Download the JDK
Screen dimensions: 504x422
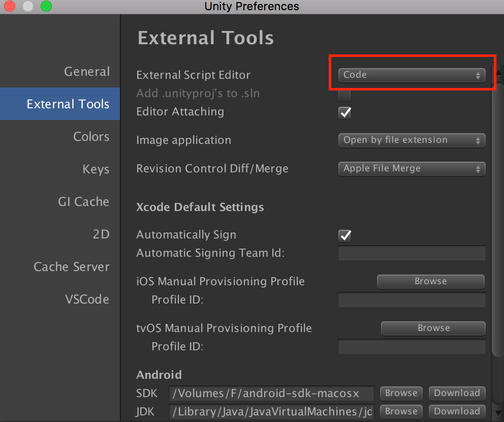coord(457,411)
